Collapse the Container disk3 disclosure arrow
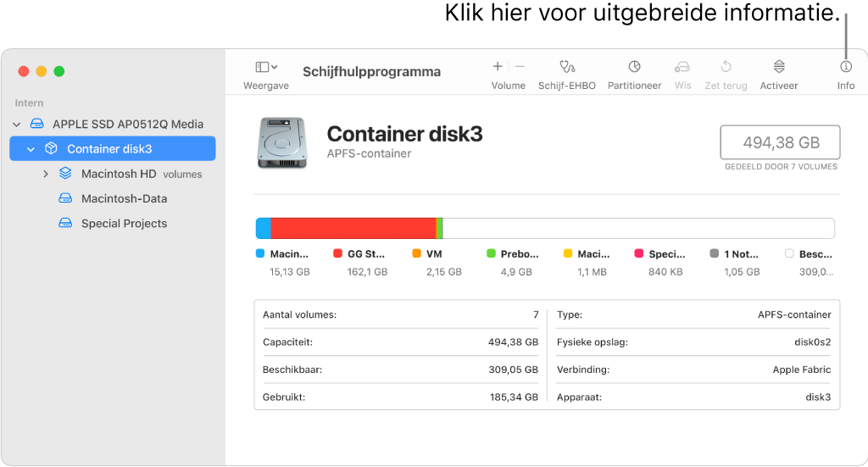Image resolution: width=868 pixels, height=467 pixels. point(31,149)
